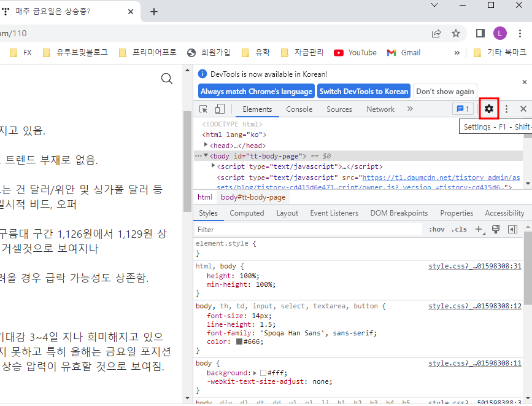This screenshot has height=406, width=532.
Task: Open DevTools Settings gear icon
Action: [x=488, y=109]
